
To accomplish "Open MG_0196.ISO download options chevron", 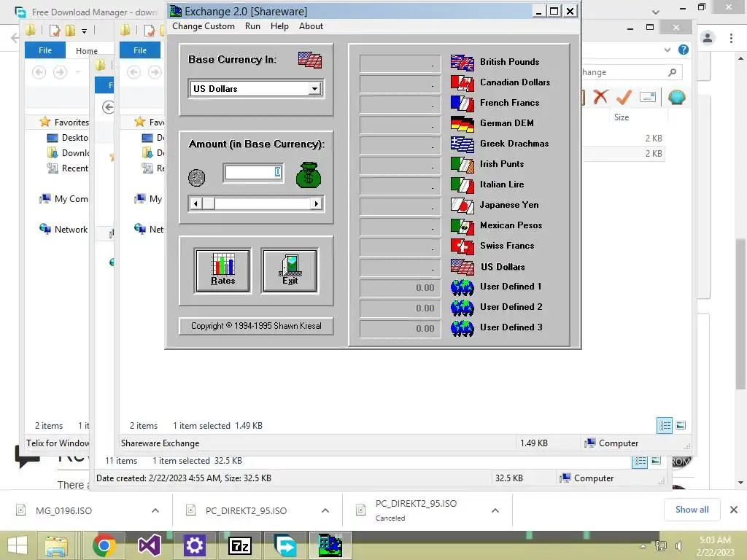I will pyautogui.click(x=155, y=510).
